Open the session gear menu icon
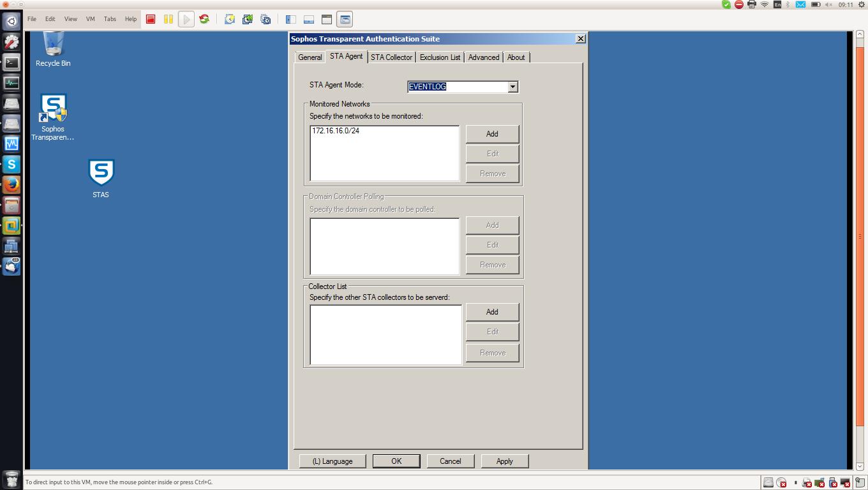Screen dimensions: 868x490 click(x=861, y=4)
